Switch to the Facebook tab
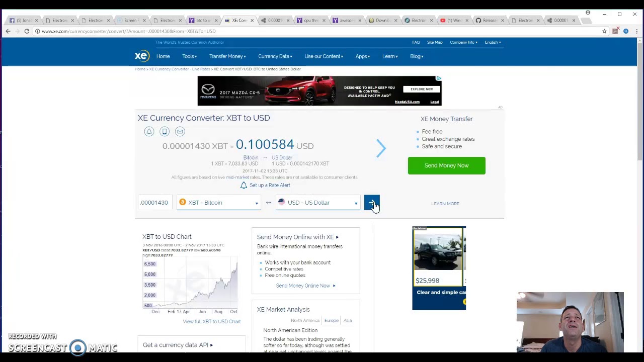Image resolution: width=644 pixels, height=362 pixels. tap(23, 20)
